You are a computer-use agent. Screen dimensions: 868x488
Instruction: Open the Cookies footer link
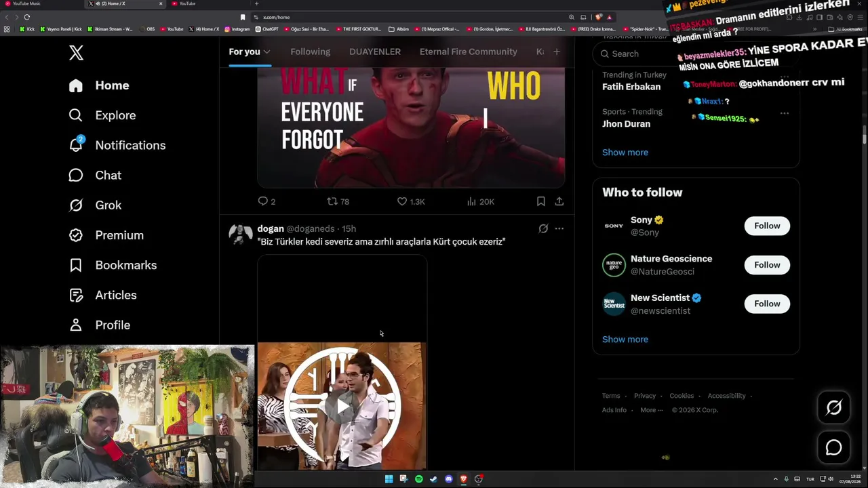click(x=682, y=396)
